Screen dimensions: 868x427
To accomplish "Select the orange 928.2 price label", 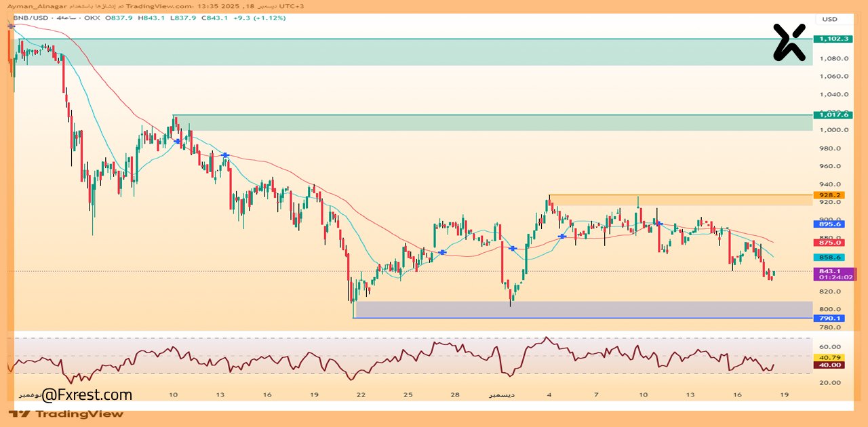I will click(x=830, y=195).
